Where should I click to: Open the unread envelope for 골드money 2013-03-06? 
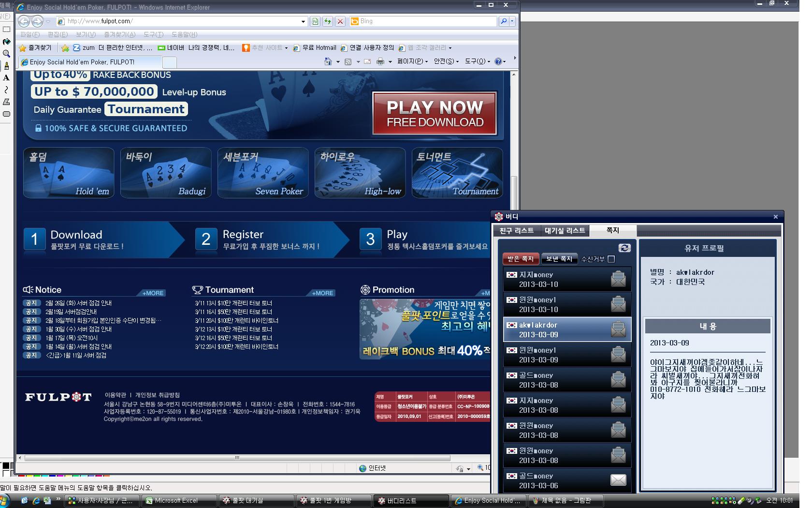click(618, 480)
